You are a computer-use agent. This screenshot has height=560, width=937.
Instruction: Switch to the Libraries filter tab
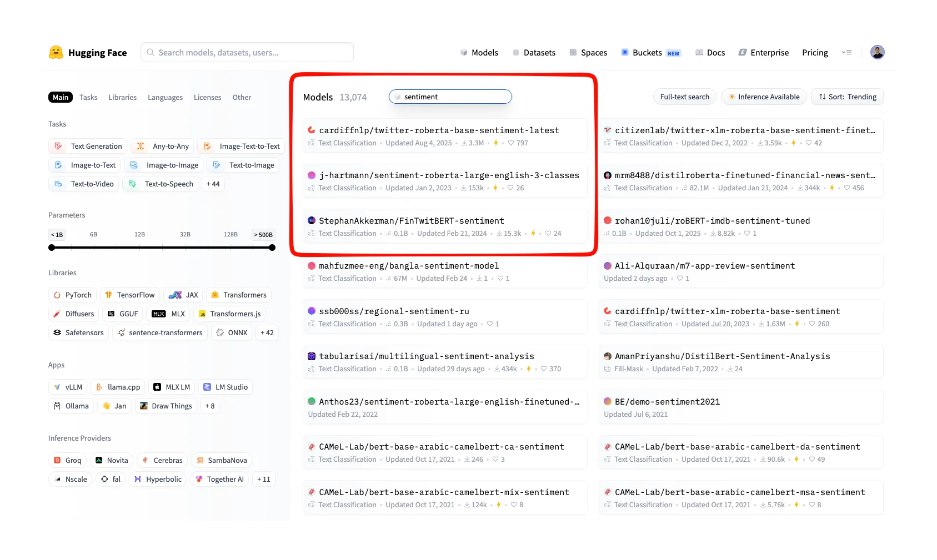click(123, 97)
